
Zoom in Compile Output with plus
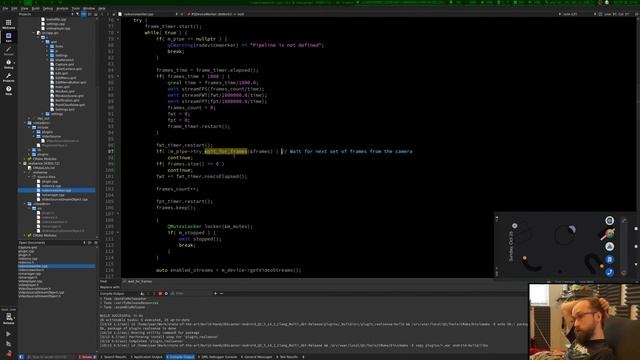pos(216,293)
